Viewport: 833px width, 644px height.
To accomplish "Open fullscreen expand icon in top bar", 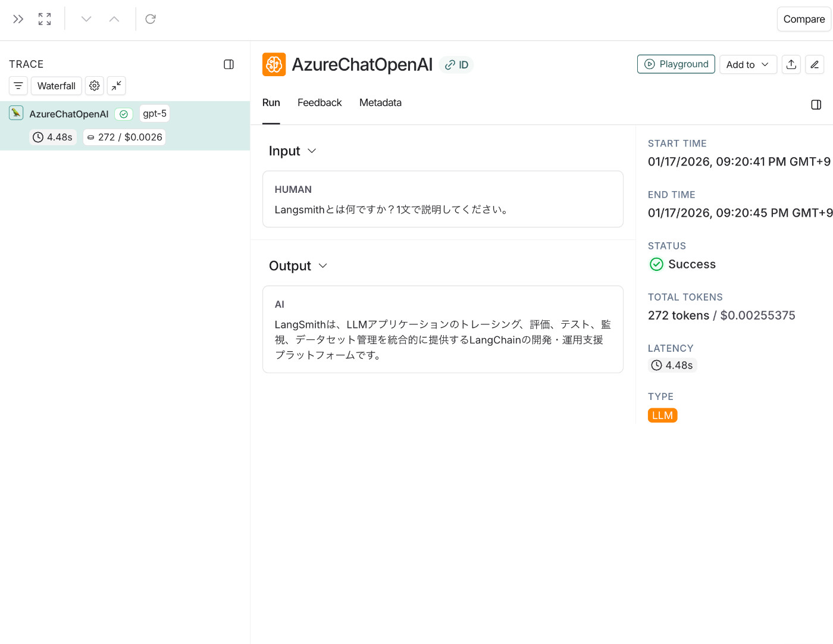I will click(x=45, y=19).
